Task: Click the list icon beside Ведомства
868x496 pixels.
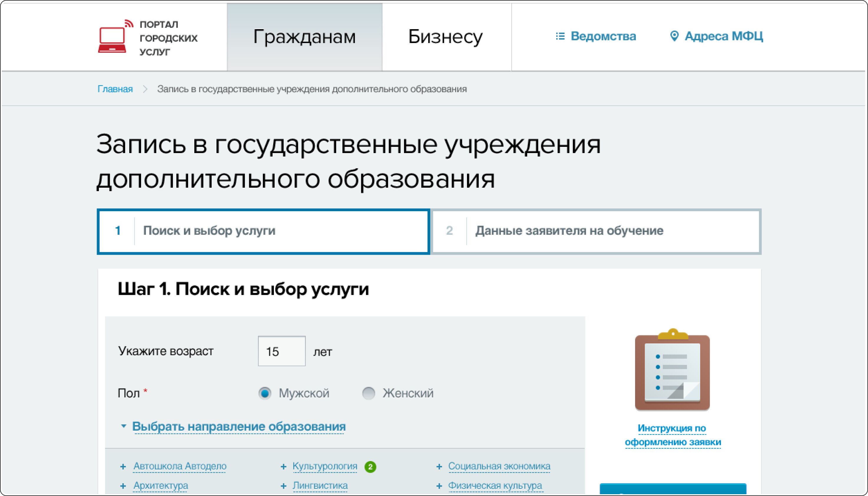Action: pos(560,36)
